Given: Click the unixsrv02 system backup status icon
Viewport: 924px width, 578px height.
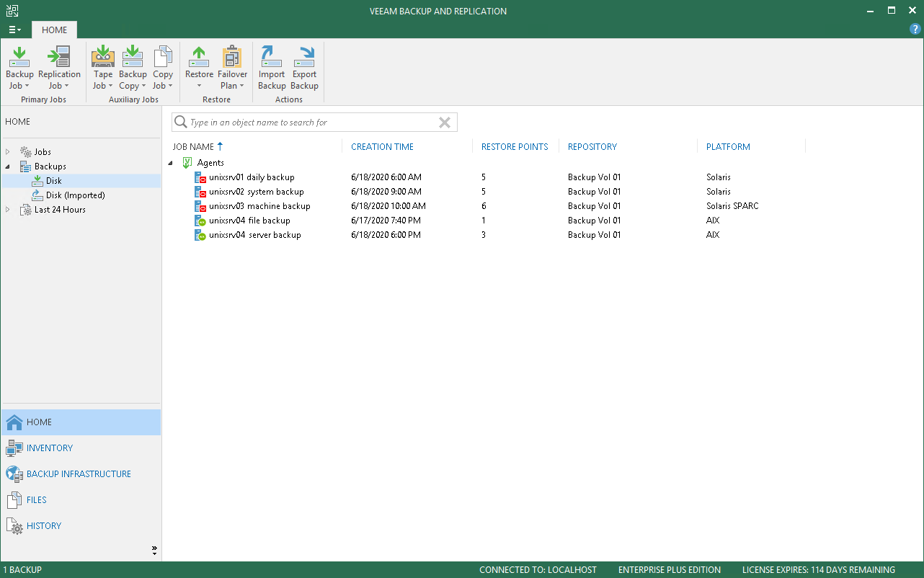Looking at the screenshot, I should tap(200, 192).
